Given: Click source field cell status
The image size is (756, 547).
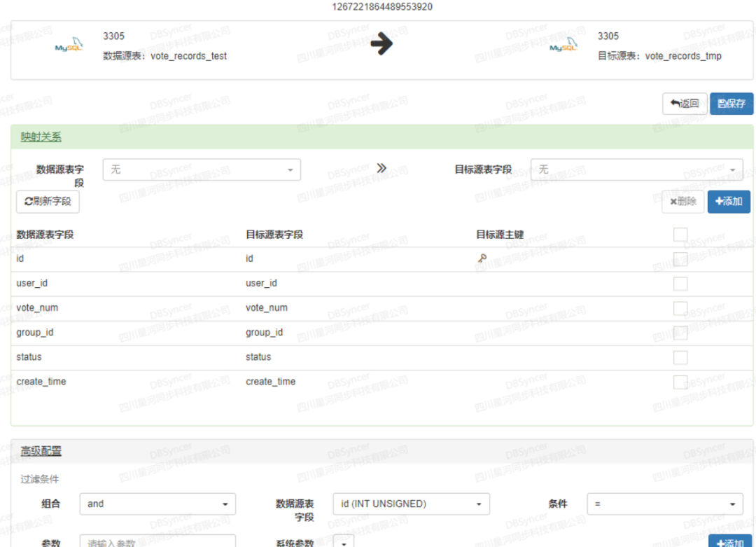Looking at the screenshot, I should coord(29,357).
